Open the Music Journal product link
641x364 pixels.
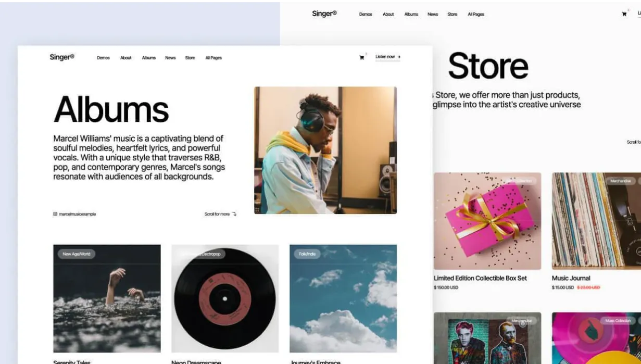click(x=571, y=278)
